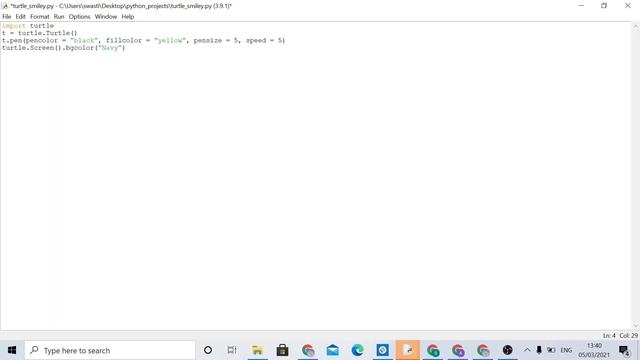Click the battery status tray icon
This screenshot has height=360, width=640.
click(x=551, y=350)
